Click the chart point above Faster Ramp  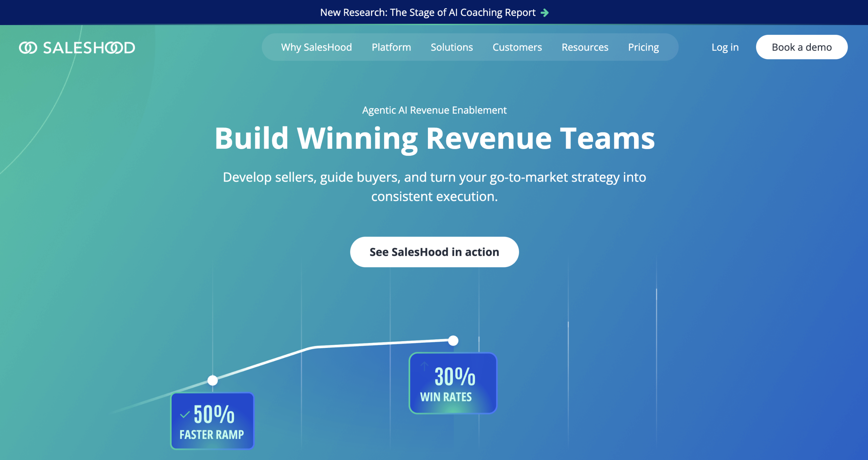tap(213, 380)
